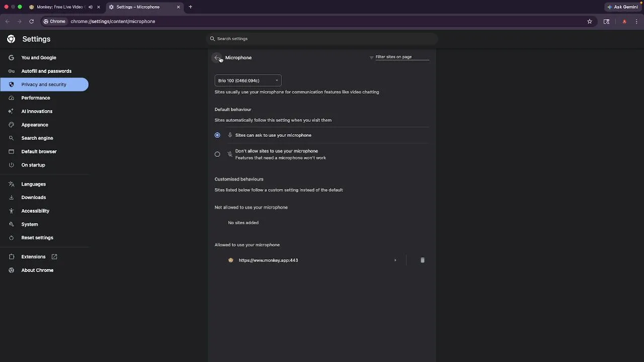Open Languages settings
The height and width of the screenshot is (362, 644).
point(33,184)
